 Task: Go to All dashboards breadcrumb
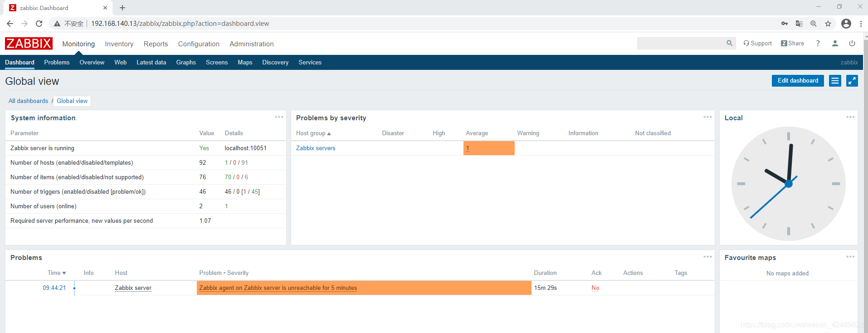[x=28, y=101]
